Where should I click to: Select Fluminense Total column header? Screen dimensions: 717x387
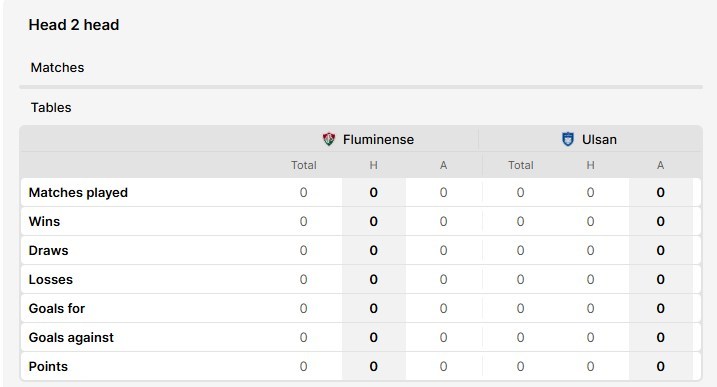(304, 165)
